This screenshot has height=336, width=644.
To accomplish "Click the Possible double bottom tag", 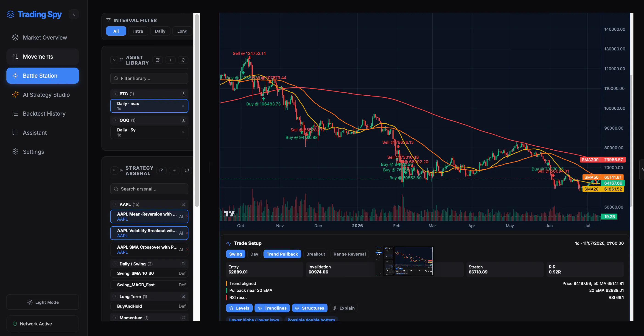I will pyautogui.click(x=311, y=319).
